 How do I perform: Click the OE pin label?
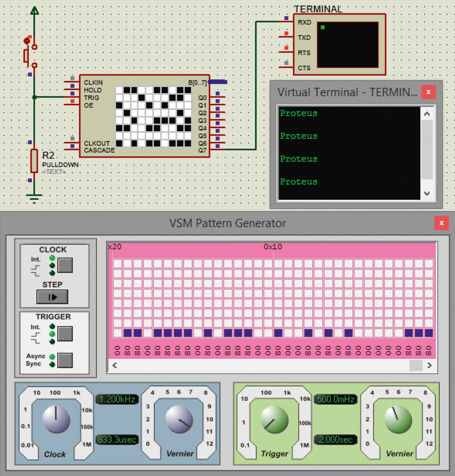[88, 105]
